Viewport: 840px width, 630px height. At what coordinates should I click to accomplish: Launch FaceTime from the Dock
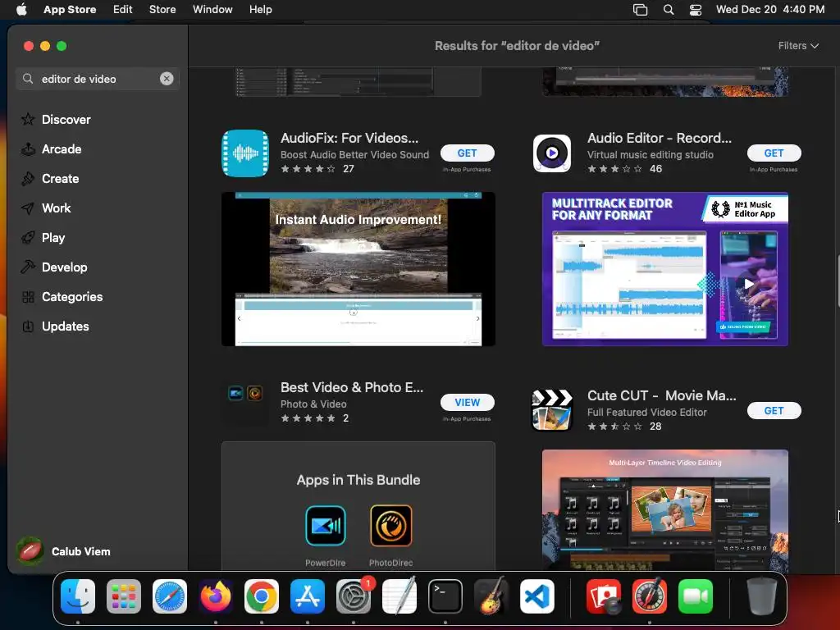point(696,596)
